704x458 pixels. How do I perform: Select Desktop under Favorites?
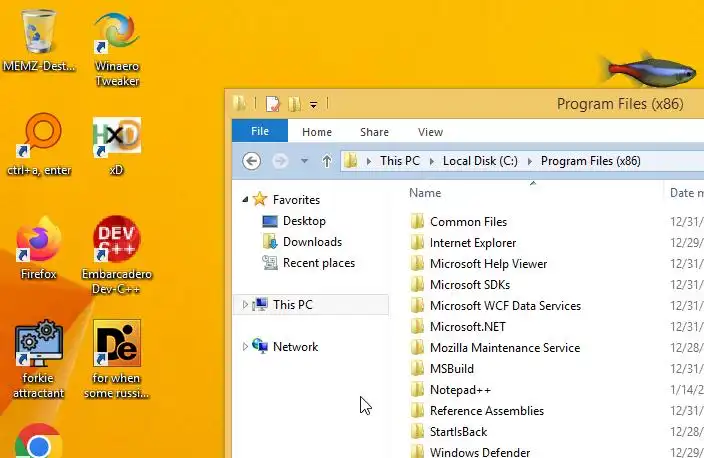pos(304,221)
